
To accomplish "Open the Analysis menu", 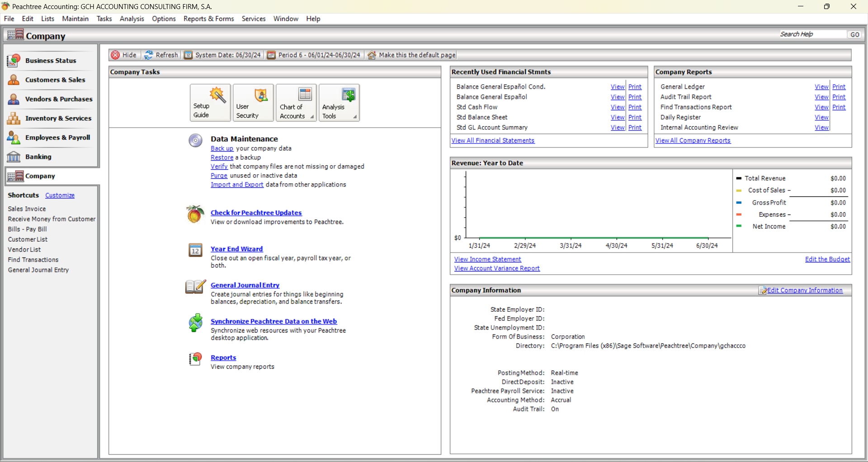I will [x=132, y=19].
